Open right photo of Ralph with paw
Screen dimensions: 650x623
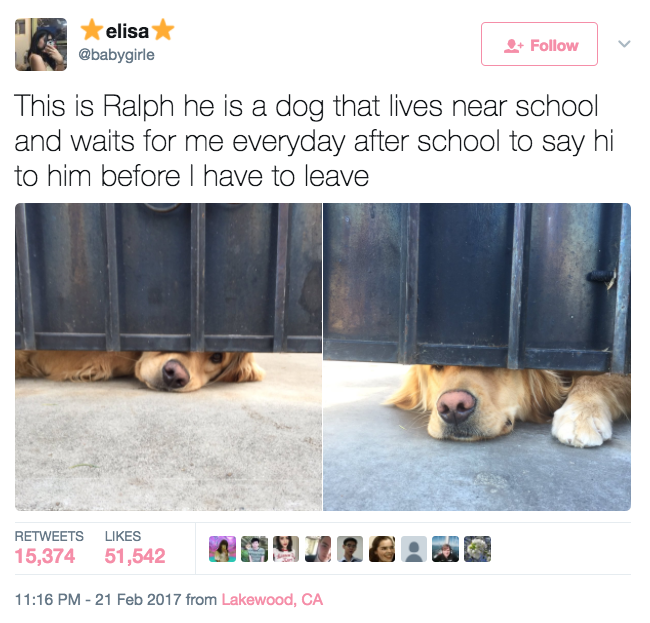tap(477, 356)
